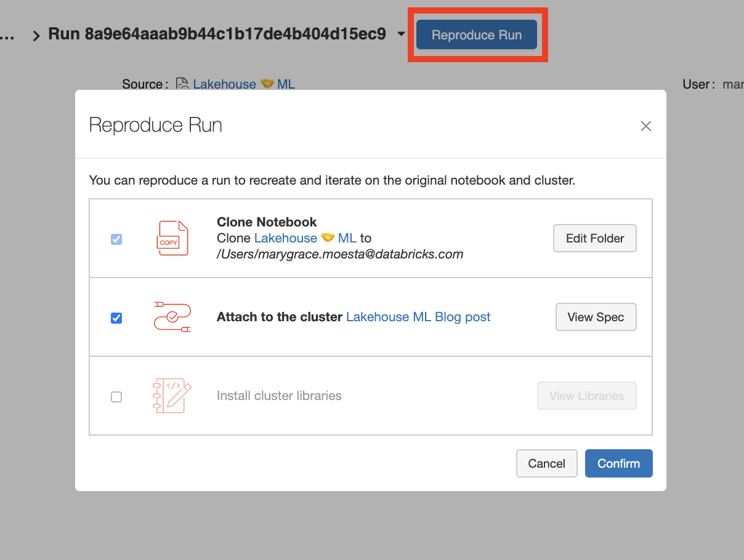Uncheck the Attach to the cluster checkbox
Screen dimensions: 744x560
coord(116,318)
